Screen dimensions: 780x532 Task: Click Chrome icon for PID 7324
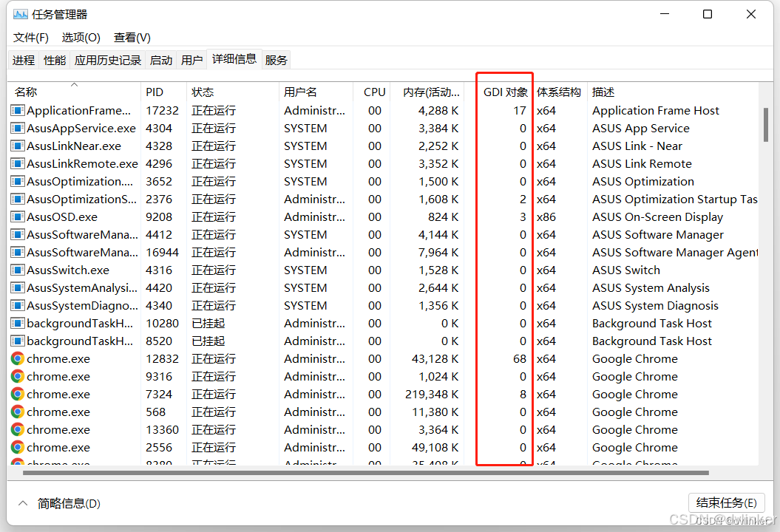coord(18,395)
